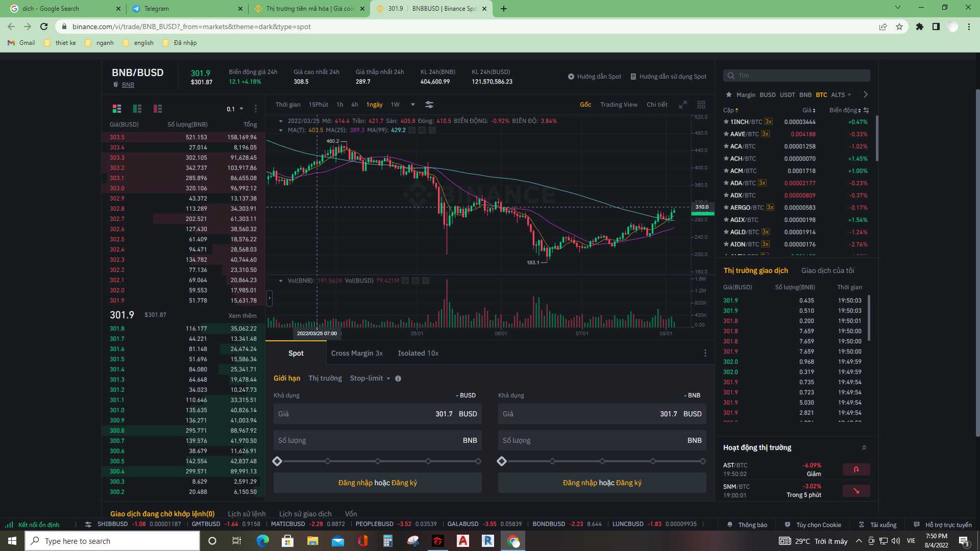Open Chrome tab search dropdown
Viewport: 980px width, 551px height.
coord(898,8)
